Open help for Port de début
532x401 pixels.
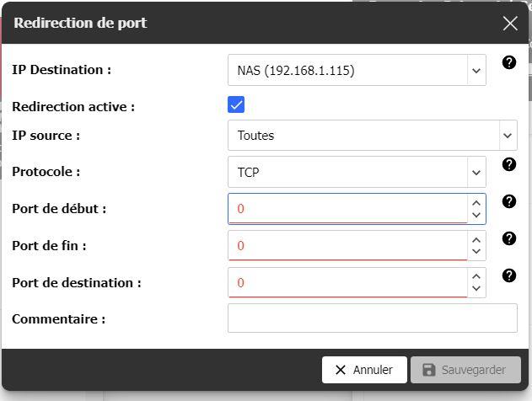click(x=508, y=201)
